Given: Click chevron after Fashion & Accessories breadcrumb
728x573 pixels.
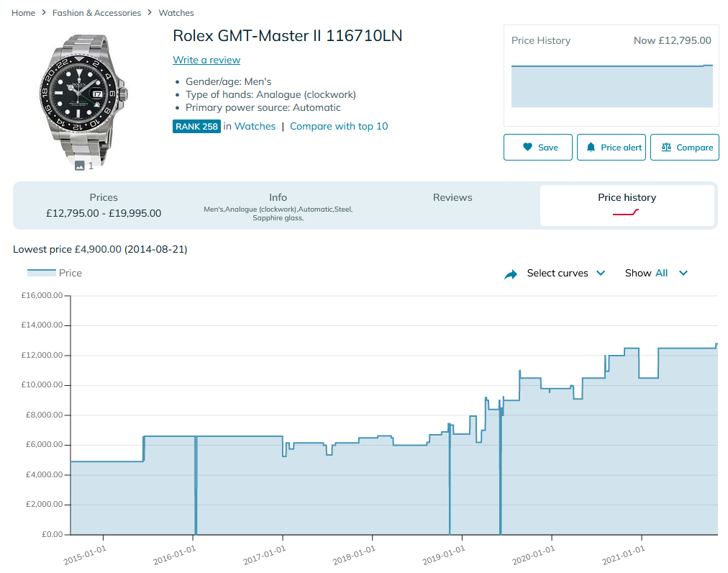Looking at the screenshot, I should (x=150, y=12).
